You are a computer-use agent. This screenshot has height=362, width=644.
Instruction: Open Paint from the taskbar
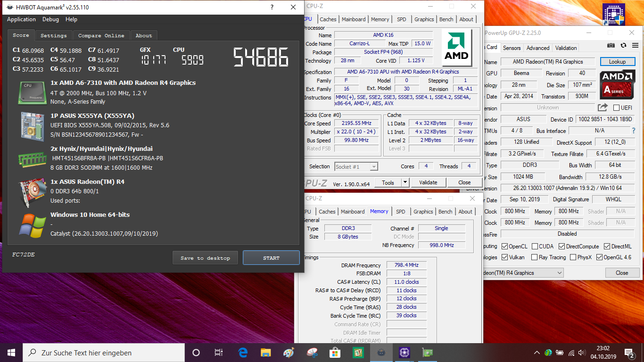coord(289,353)
